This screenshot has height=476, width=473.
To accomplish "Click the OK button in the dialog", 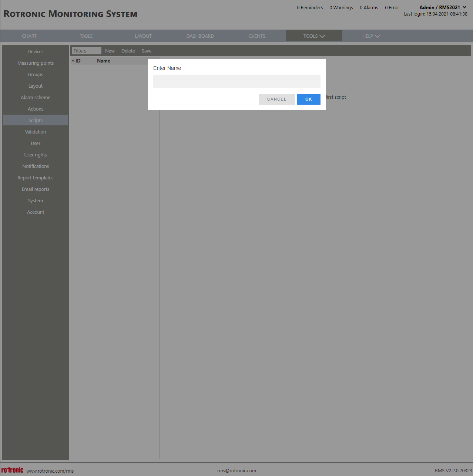I will click(x=308, y=99).
